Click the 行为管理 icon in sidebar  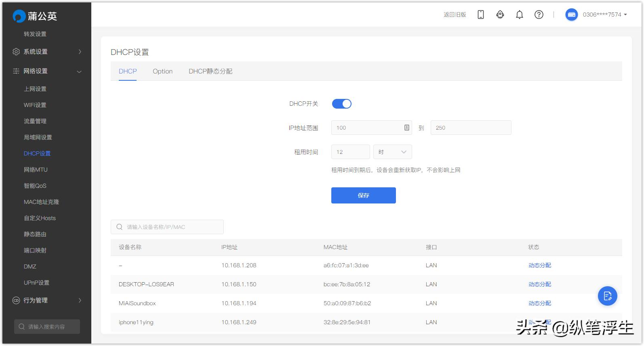point(16,300)
